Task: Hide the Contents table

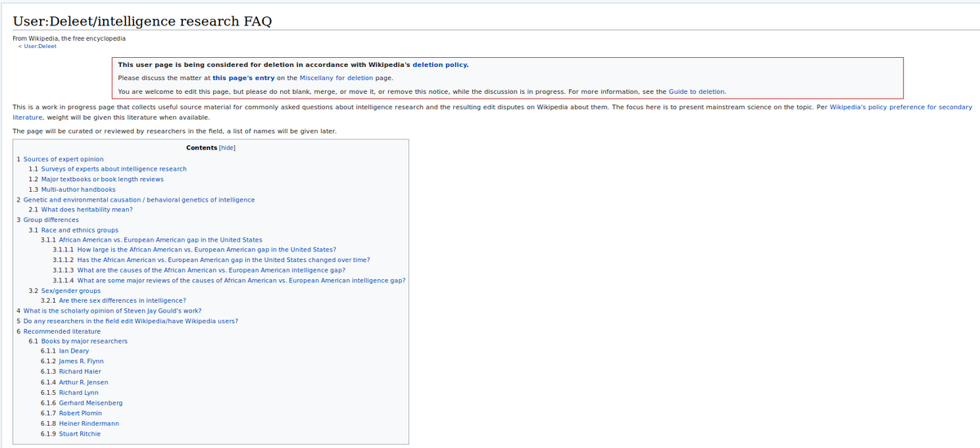Action: [228, 148]
